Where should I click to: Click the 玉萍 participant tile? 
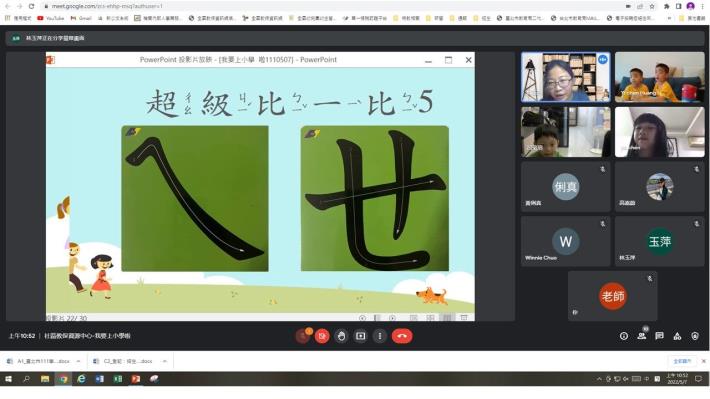click(x=659, y=241)
